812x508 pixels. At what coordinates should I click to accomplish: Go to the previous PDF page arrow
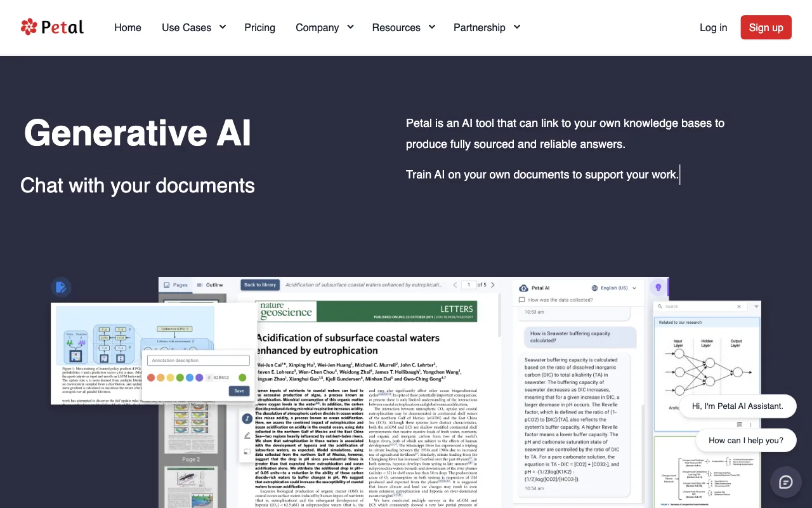[x=454, y=285]
